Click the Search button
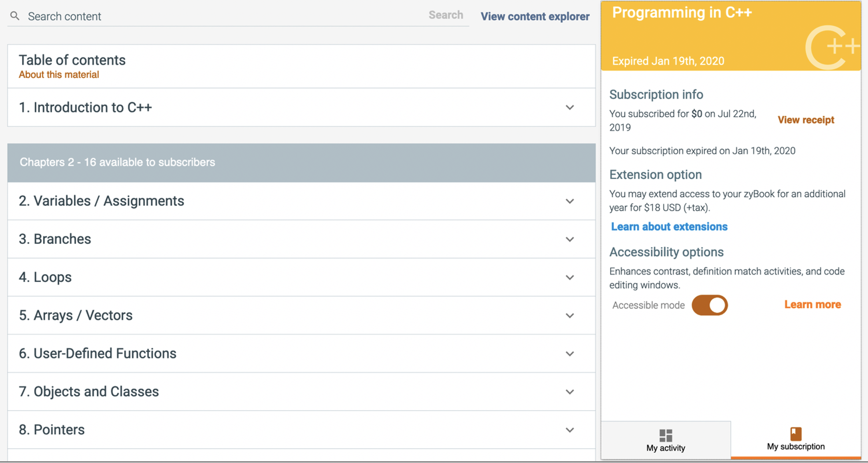 click(x=446, y=15)
